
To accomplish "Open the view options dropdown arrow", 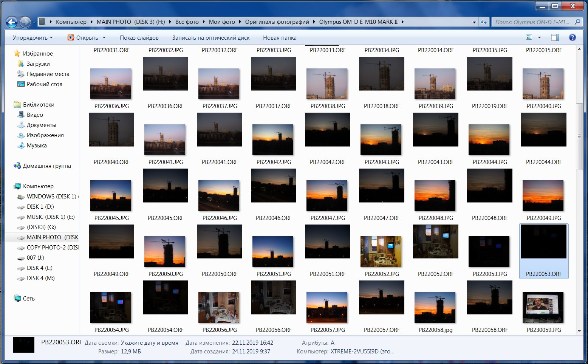I will click(x=539, y=37).
